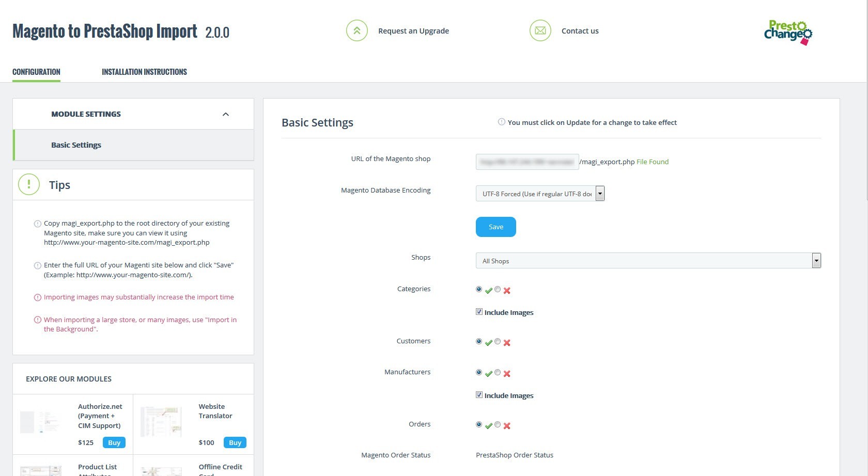Viewport: 868px width, 476px height.
Task: Click the Save button
Action: pos(496,227)
